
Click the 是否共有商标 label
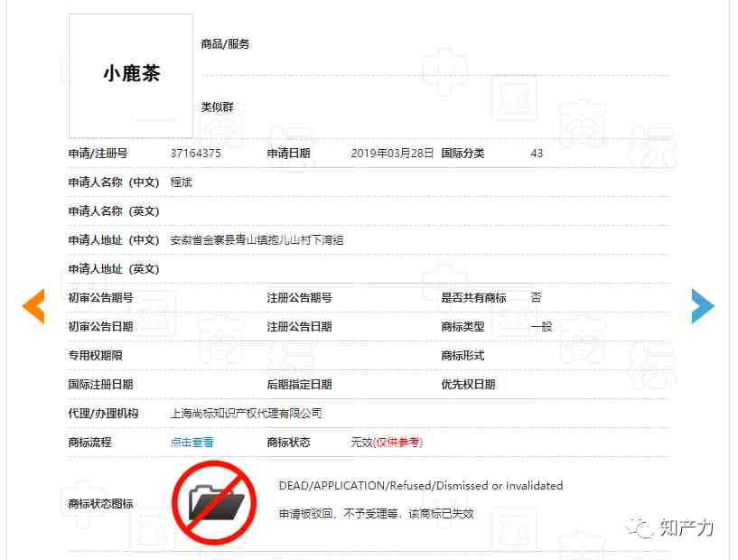(x=473, y=298)
